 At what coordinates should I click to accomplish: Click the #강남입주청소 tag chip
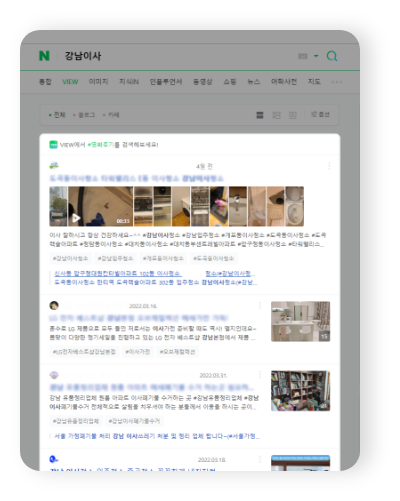coord(115,258)
